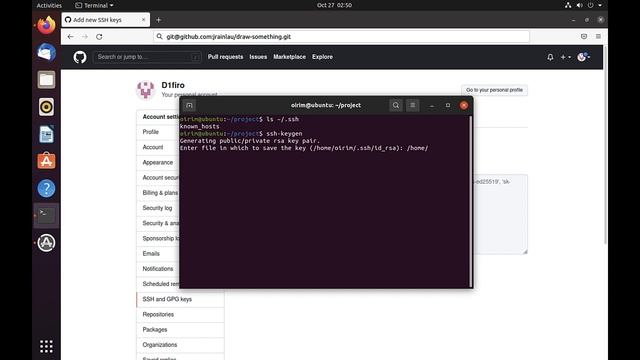The height and width of the screenshot is (360, 640).
Task: Open Marketplace in GitHub header
Action: (289, 57)
